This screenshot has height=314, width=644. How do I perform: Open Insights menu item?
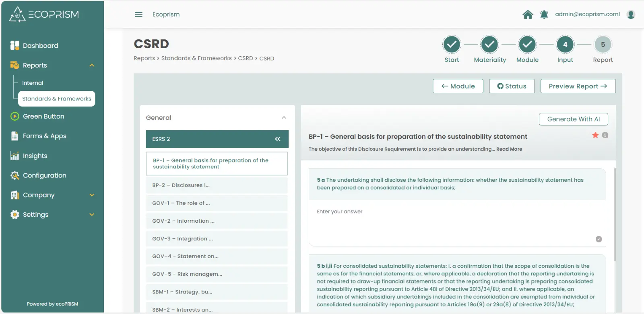pyautogui.click(x=35, y=156)
